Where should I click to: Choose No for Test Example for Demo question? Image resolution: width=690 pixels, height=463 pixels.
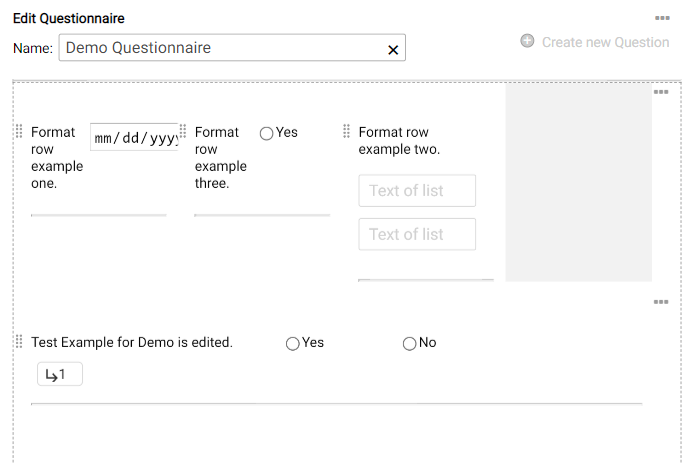coord(409,343)
